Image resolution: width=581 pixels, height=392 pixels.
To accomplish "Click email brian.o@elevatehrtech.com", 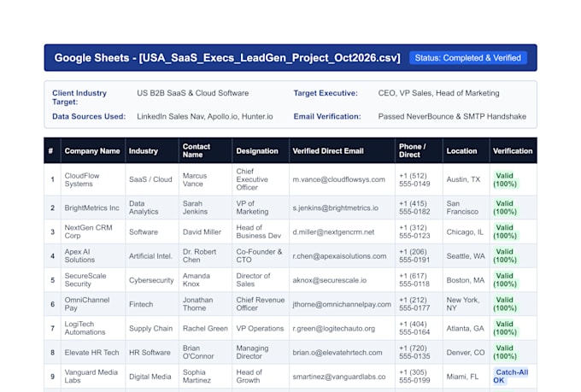I will click(x=337, y=353).
